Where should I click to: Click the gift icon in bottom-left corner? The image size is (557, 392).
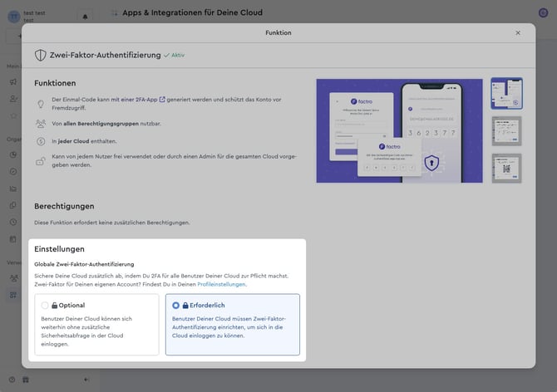click(25, 380)
